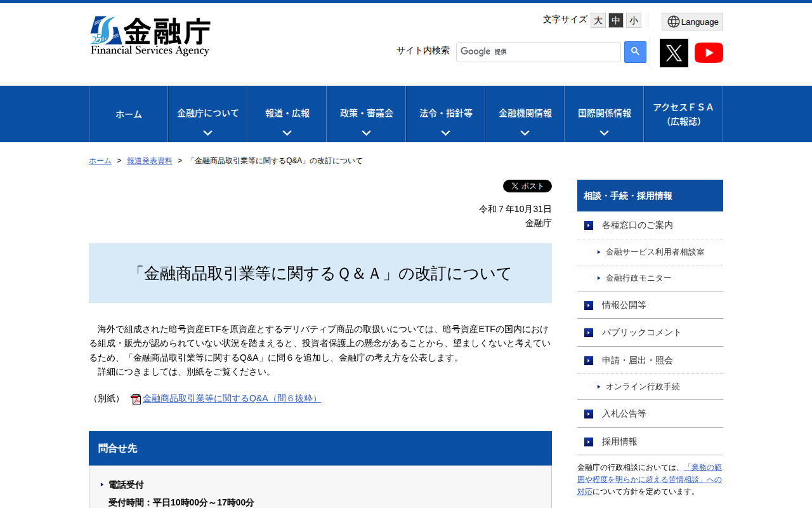This screenshot has height=508, width=812.
Task: Open 金融商品取引業等に関するQ&A（問６抜粋） PDF link
Action: [232, 398]
